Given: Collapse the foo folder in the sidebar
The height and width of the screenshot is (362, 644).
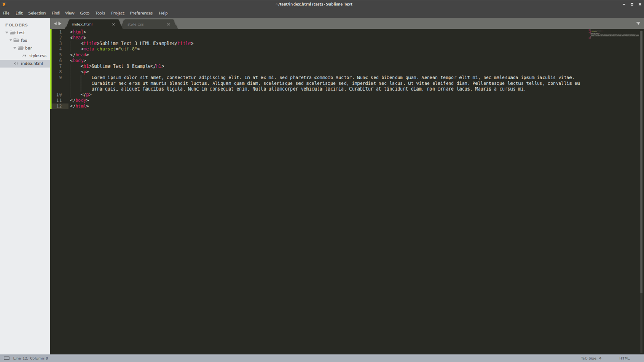Looking at the screenshot, I should point(11,40).
